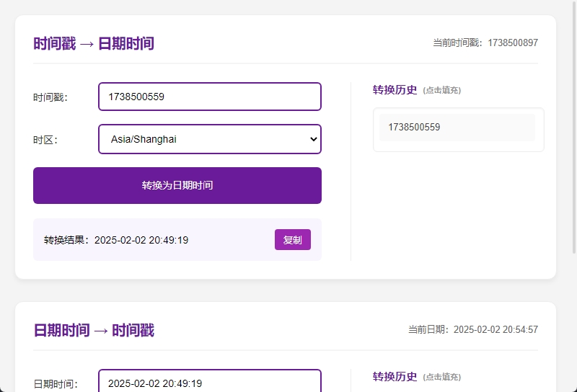Open the Asia/Shanghai timezone dropdown
577x392 pixels.
click(x=210, y=139)
